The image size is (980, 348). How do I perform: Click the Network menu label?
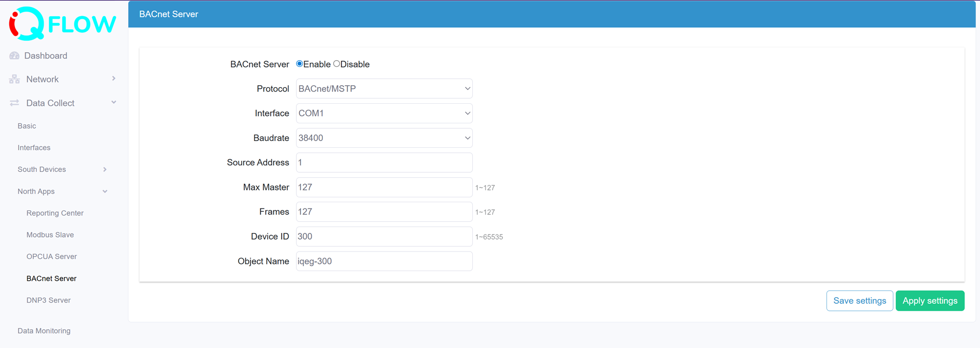click(x=43, y=79)
